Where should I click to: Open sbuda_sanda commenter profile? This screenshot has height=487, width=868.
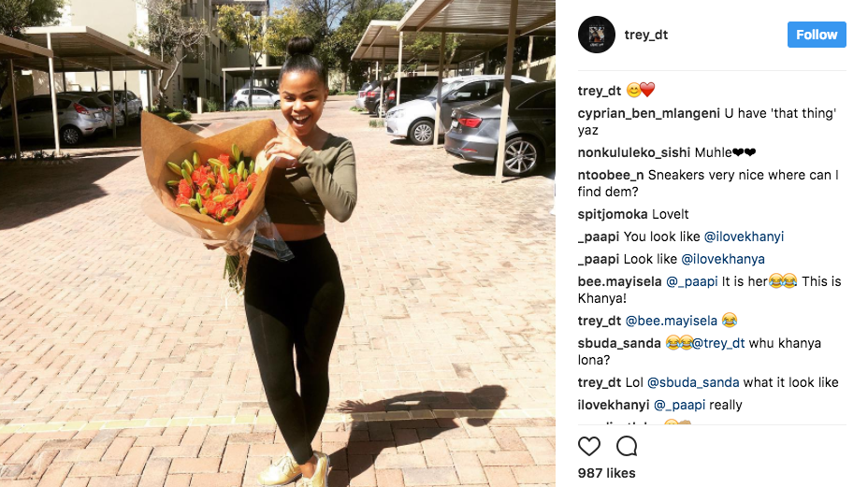pyautogui.click(x=619, y=344)
